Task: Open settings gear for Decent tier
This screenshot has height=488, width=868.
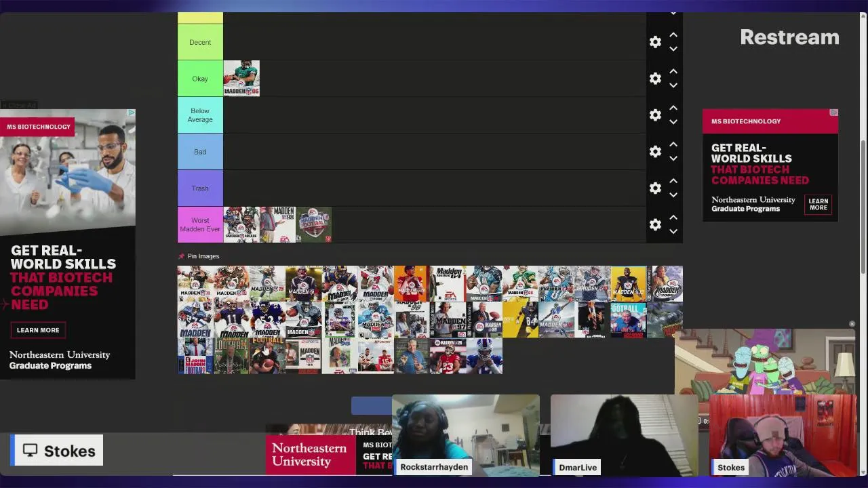Action: pos(655,42)
